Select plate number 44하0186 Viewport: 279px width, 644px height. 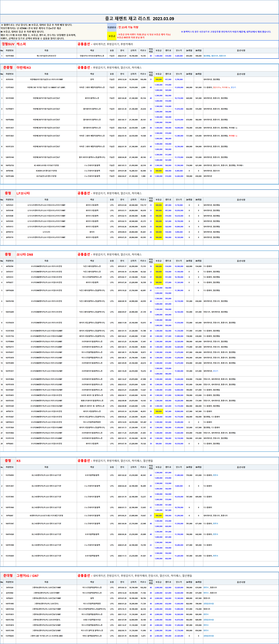[10, 171]
